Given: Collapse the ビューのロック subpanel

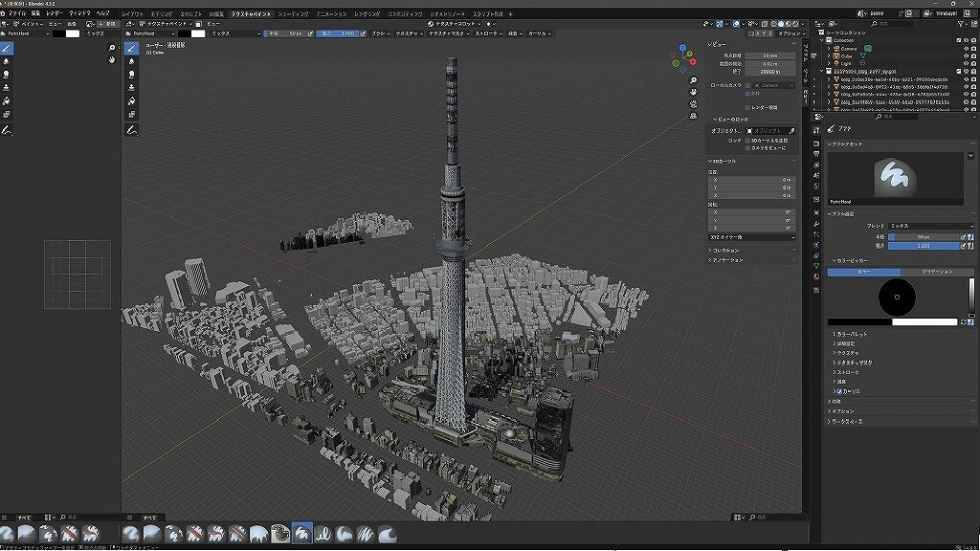Looking at the screenshot, I should (730, 119).
